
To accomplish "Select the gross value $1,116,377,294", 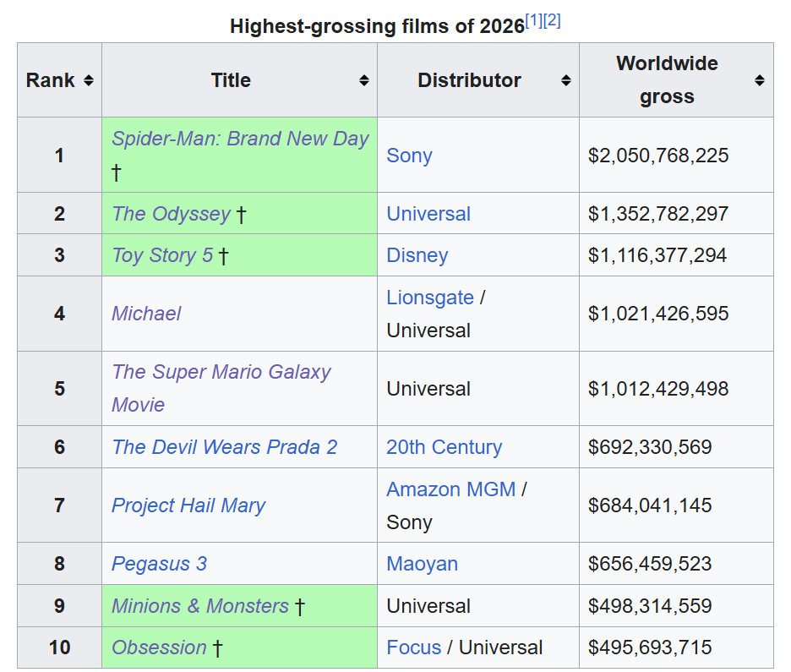I will [x=657, y=255].
